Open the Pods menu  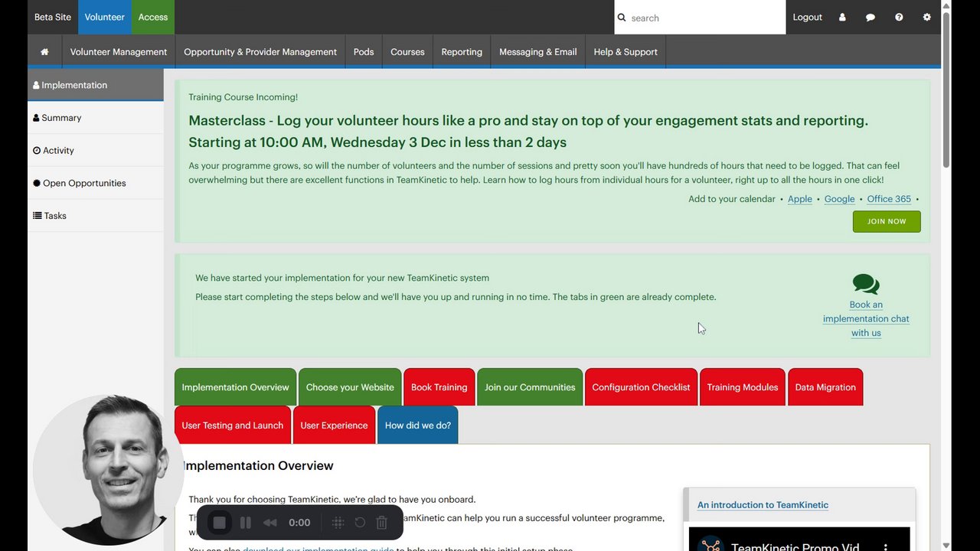click(364, 52)
